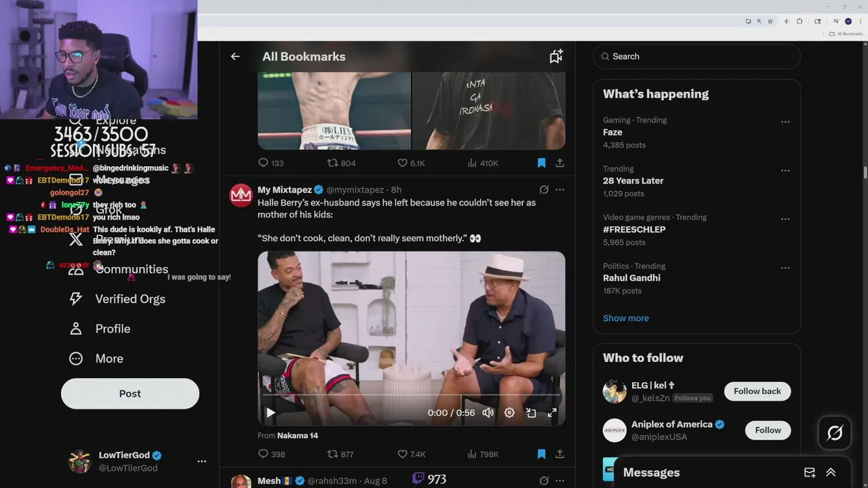
Task: Open ELG | kel profile avatar
Action: (614, 391)
